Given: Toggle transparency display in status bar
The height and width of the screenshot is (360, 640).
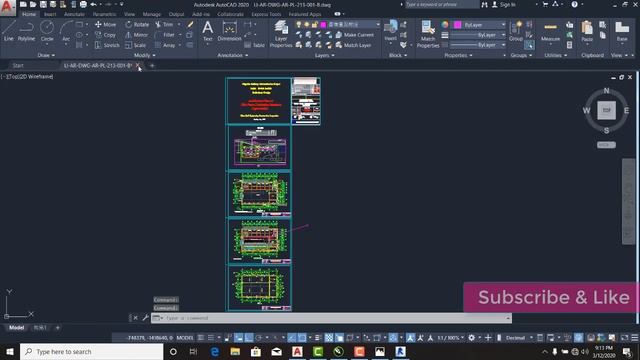Looking at the screenshot, I should pyautogui.click(x=329, y=338).
